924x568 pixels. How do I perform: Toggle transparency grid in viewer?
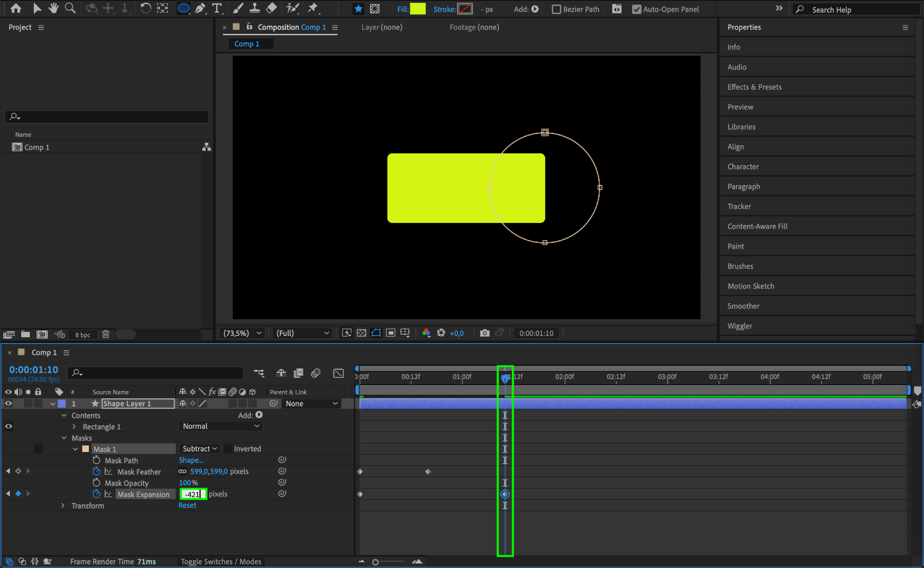pyautogui.click(x=361, y=333)
